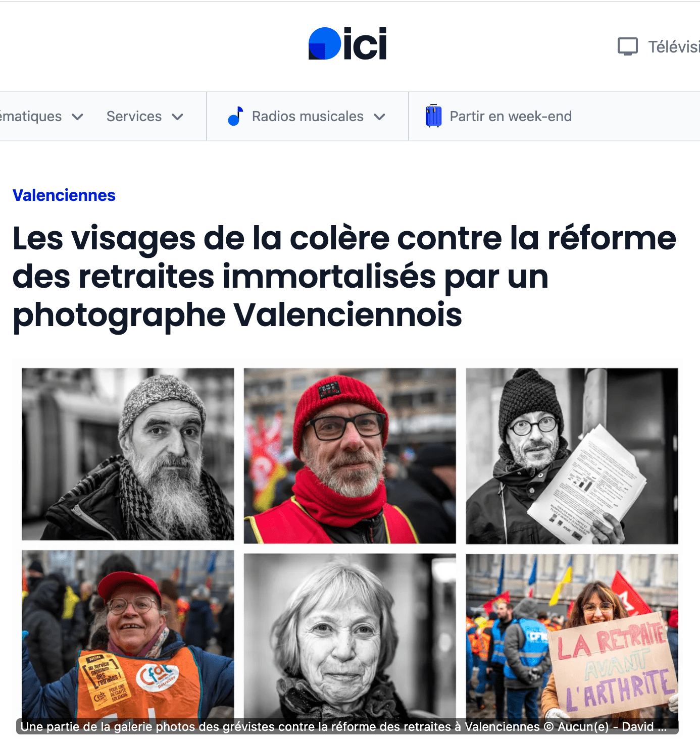Click the blue music note icon

click(x=235, y=116)
